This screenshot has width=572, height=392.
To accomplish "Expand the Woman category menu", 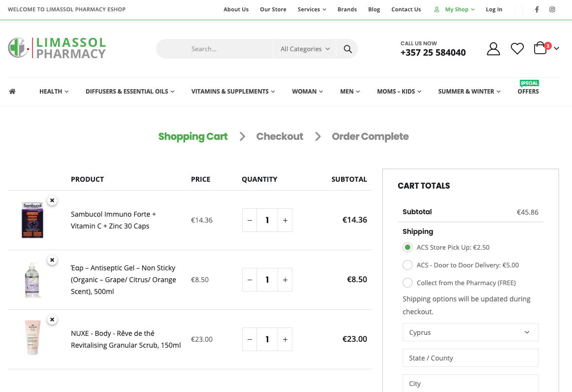I will click(x=307, y=91).
